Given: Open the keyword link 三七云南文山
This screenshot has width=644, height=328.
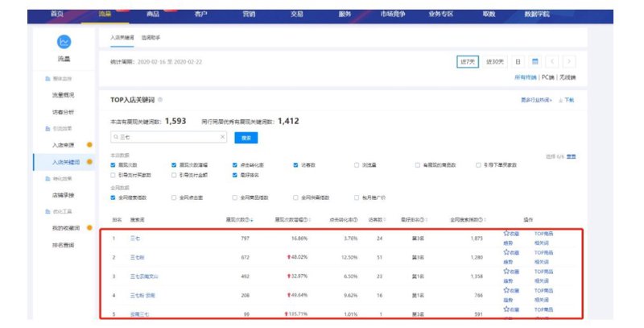Looking at the screenshot, I should point(144,276).
